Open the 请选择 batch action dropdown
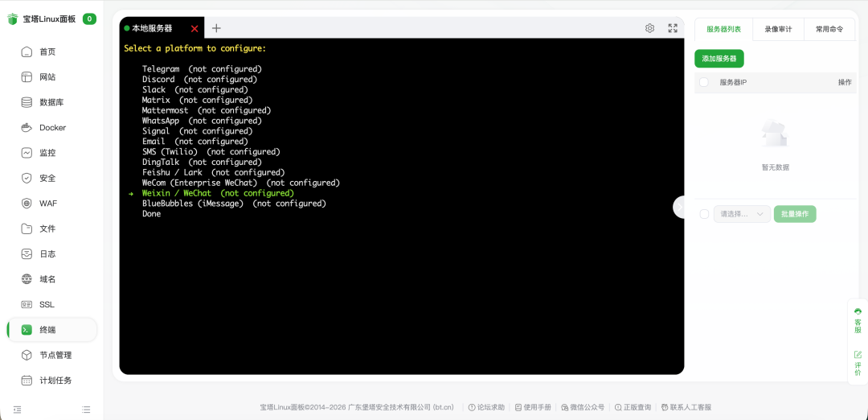 point(742,214)
